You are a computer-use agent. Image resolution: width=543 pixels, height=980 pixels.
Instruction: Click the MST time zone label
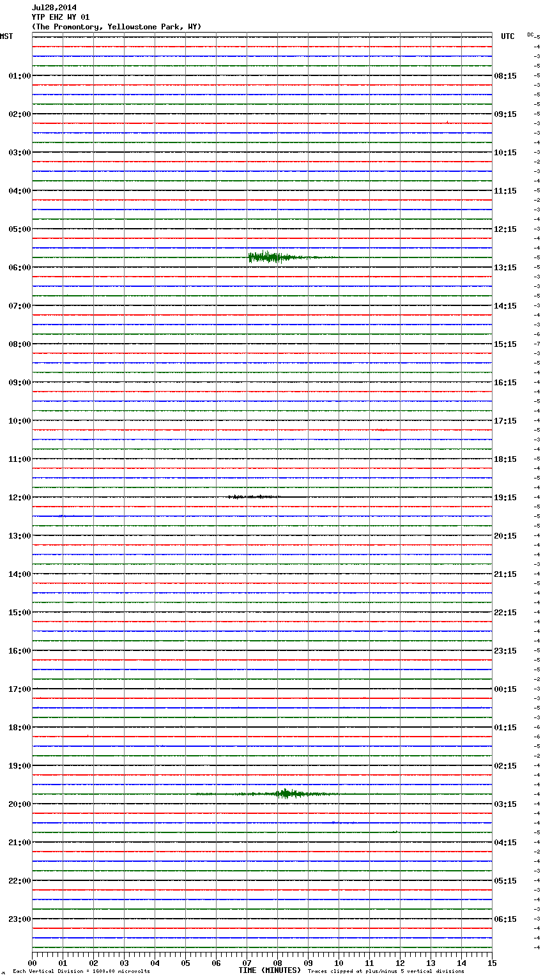pyautogui.click(x=6, y=36)
